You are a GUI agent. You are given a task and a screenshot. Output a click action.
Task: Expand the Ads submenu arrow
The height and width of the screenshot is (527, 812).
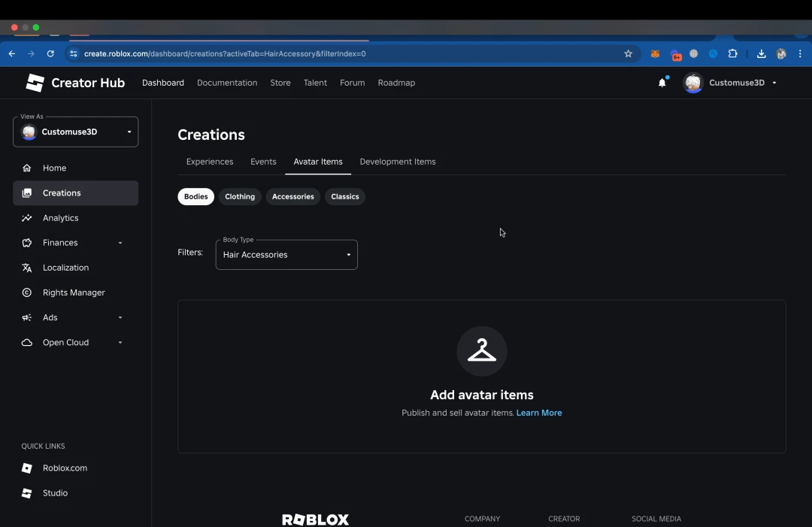120,317
